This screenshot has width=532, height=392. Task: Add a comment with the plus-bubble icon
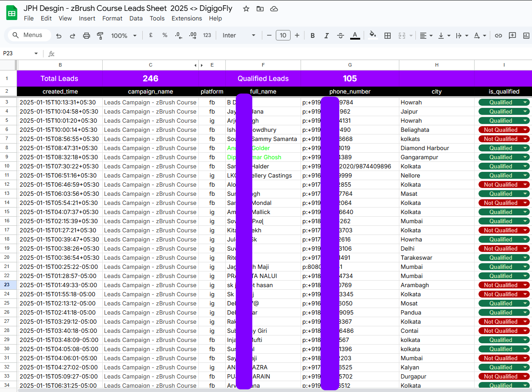point(512,36)
